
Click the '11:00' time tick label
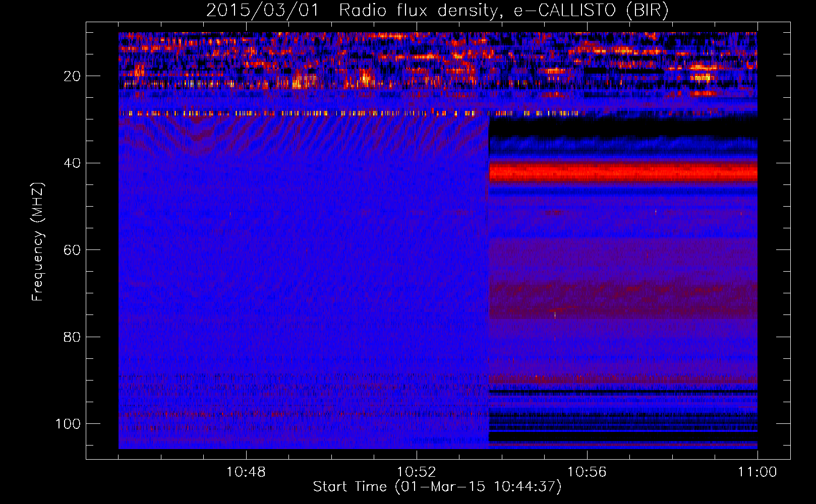tap(757, 472)
